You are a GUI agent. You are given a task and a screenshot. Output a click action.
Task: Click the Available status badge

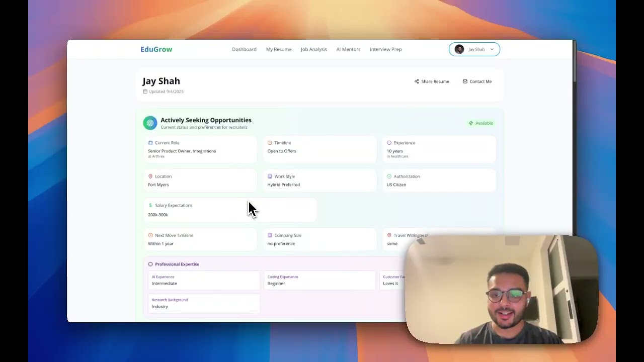[x=481, y=123]
